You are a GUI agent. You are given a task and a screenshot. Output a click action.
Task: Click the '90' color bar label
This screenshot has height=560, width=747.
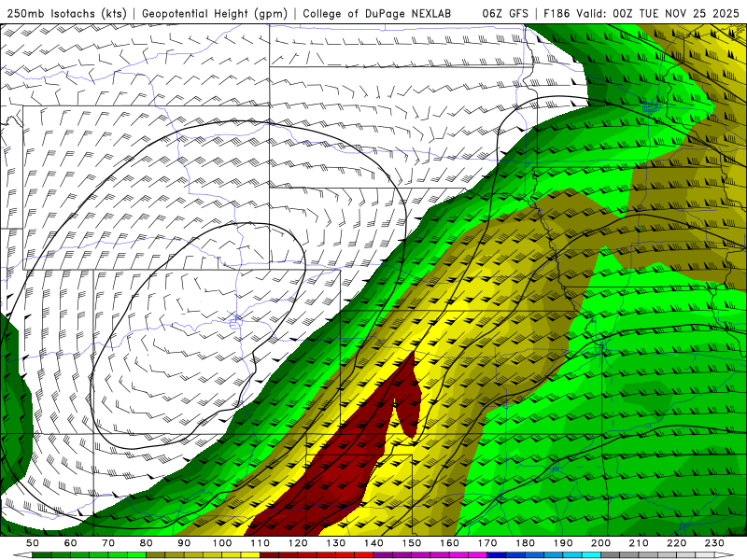[x=184, y=543]
